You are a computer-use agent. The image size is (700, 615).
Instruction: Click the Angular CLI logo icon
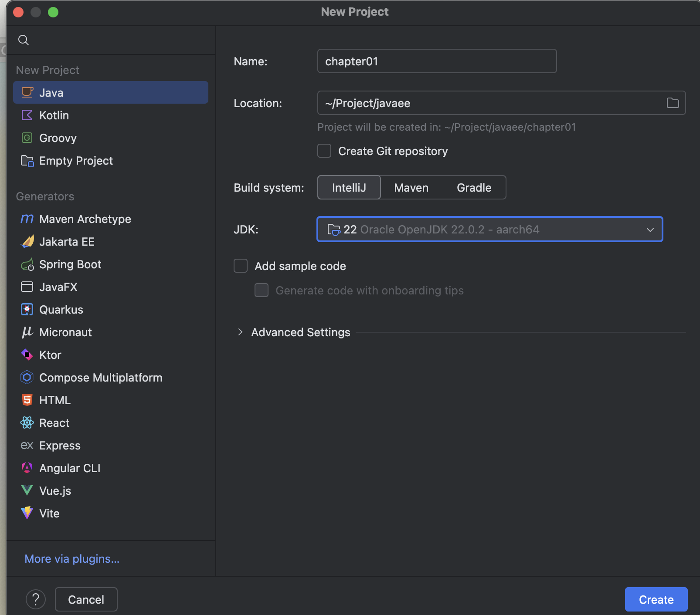click(27, 468)
